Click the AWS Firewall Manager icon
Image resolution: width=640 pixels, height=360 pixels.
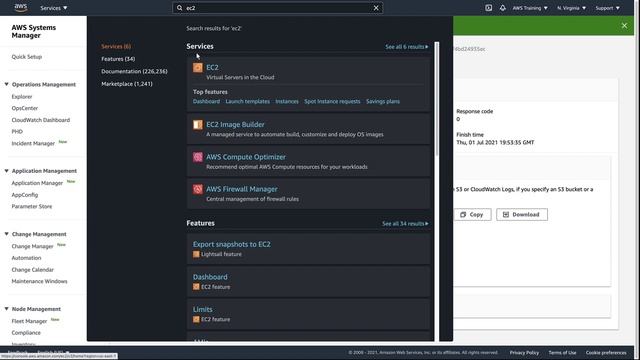pyautogui.click(x=198, y=189)
